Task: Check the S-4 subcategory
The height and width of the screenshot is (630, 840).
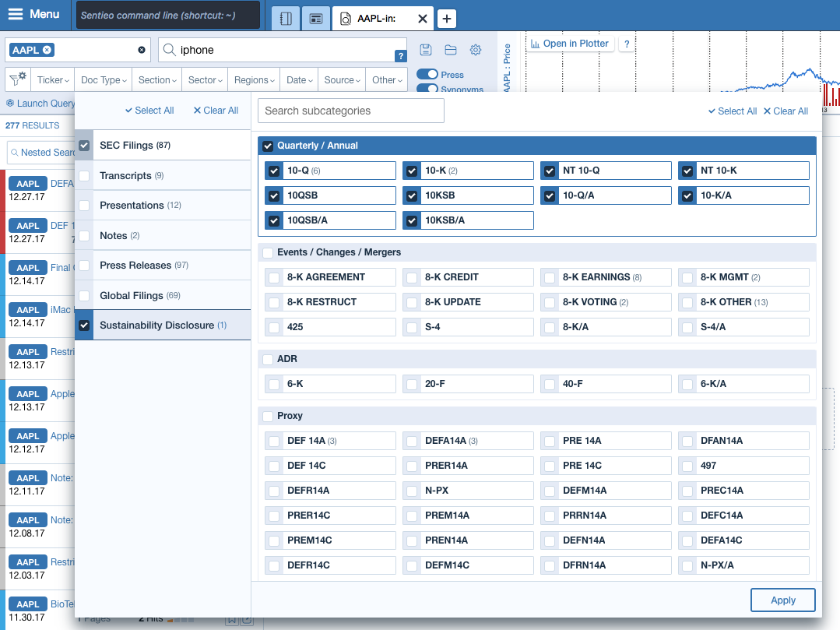Action: tap(411, 327)
